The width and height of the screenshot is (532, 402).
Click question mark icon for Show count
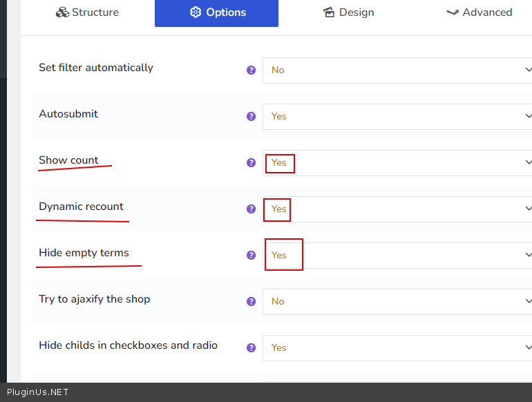point(251,163)
